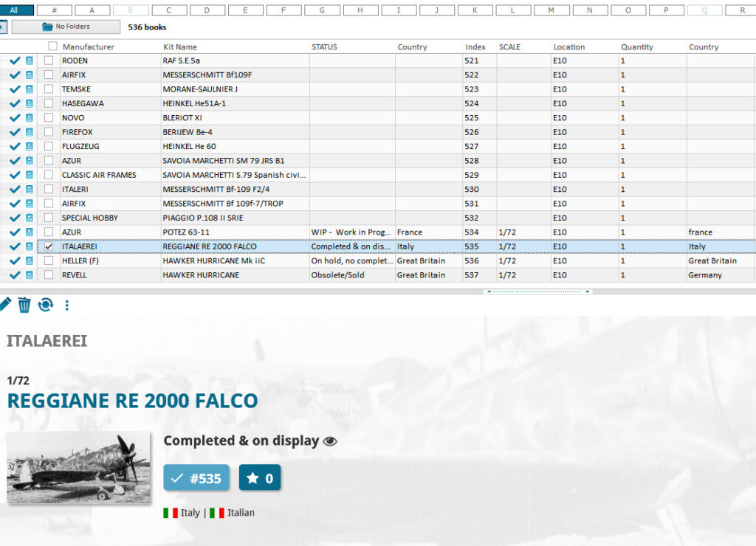Click the book icon on REVELL row
Viewport: 756px width, 546px height.
(x=30, y=275)
